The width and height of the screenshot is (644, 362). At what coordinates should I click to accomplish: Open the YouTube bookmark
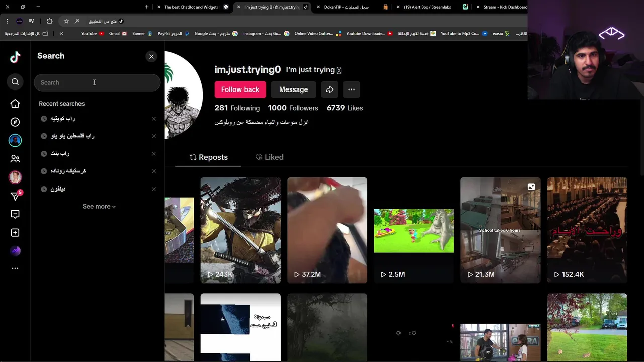92,34
